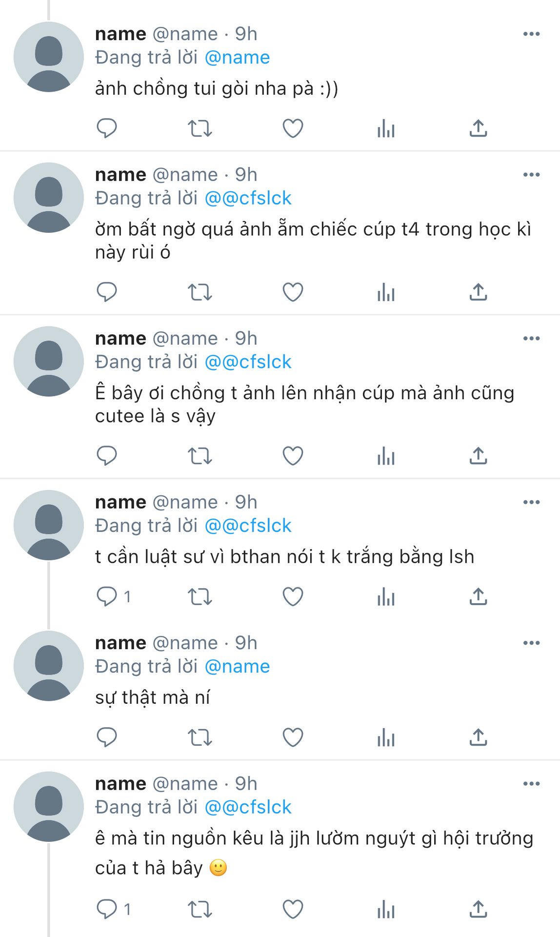Open more options for "Ê bây ơi" tweet
Screen dimensions: 560x937
click(x=531, y=338)
